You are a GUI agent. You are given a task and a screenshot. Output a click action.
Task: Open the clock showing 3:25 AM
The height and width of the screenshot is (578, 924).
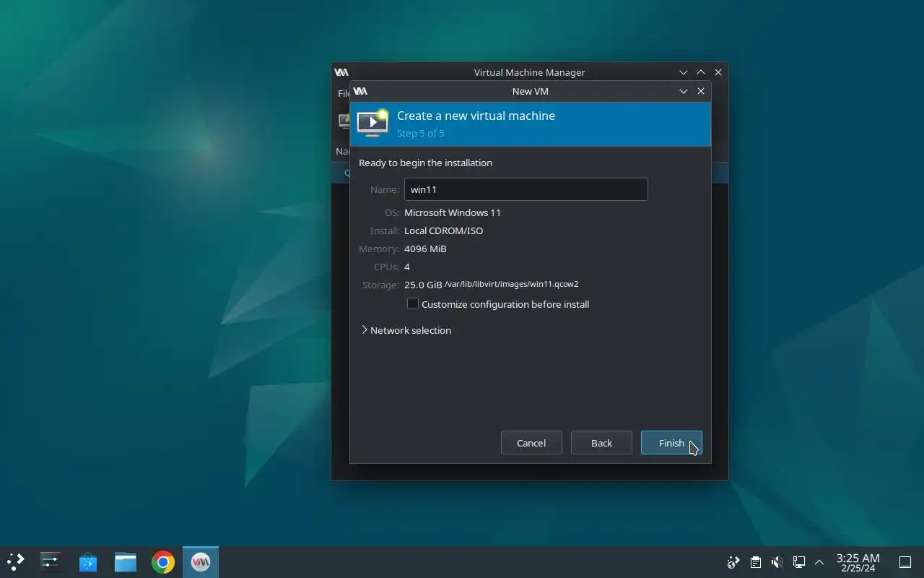pos(858,562)
